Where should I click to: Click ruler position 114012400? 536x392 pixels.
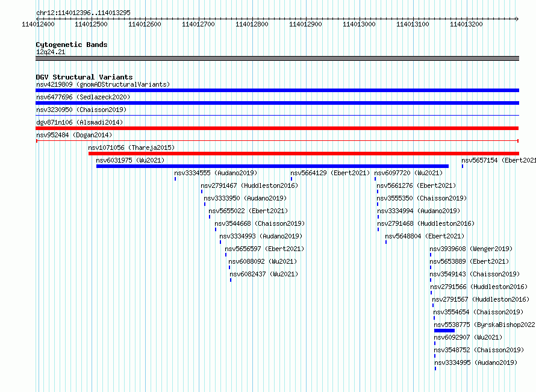(38, 24)
